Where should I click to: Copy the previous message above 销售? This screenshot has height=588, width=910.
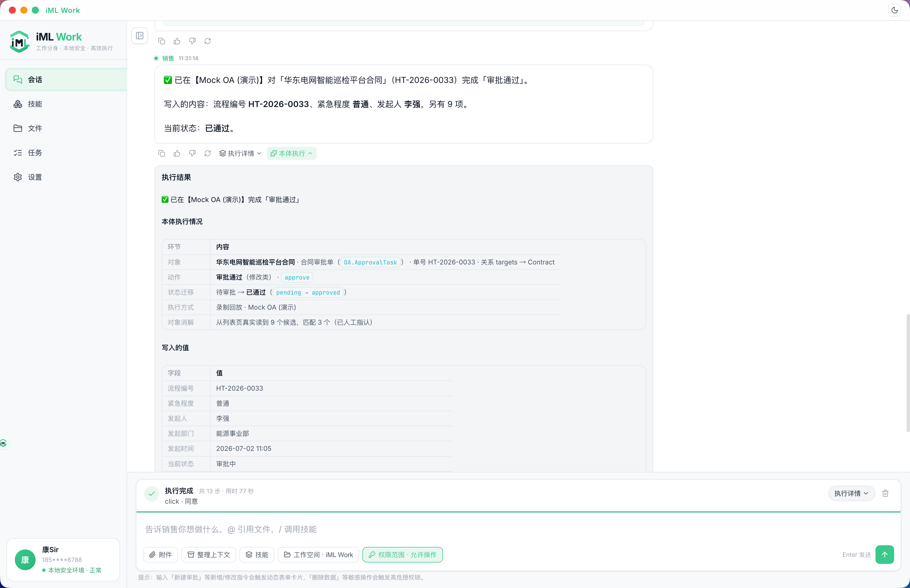(x=162, y=41)
